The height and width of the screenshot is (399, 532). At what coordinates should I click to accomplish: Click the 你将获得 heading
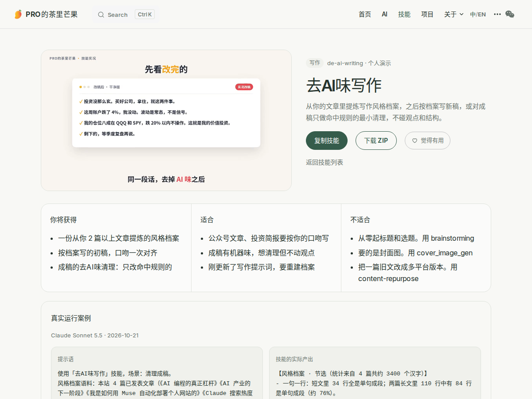[63, 219]
